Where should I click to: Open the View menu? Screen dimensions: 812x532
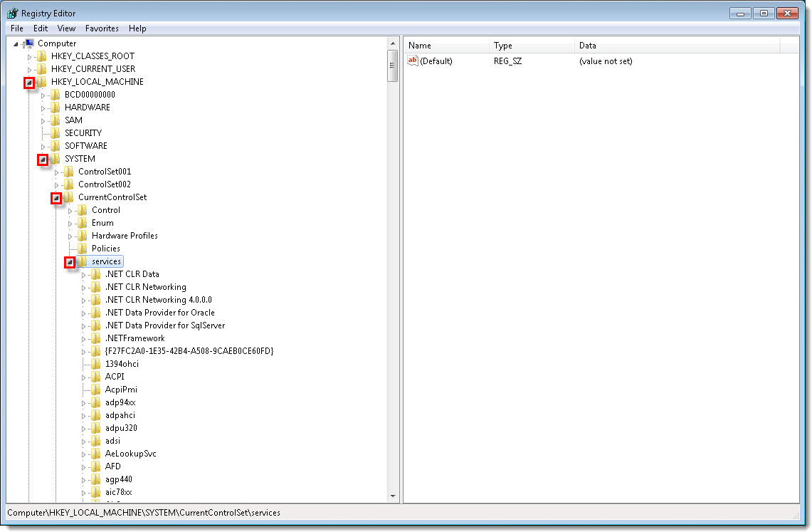tap(65, 28)
